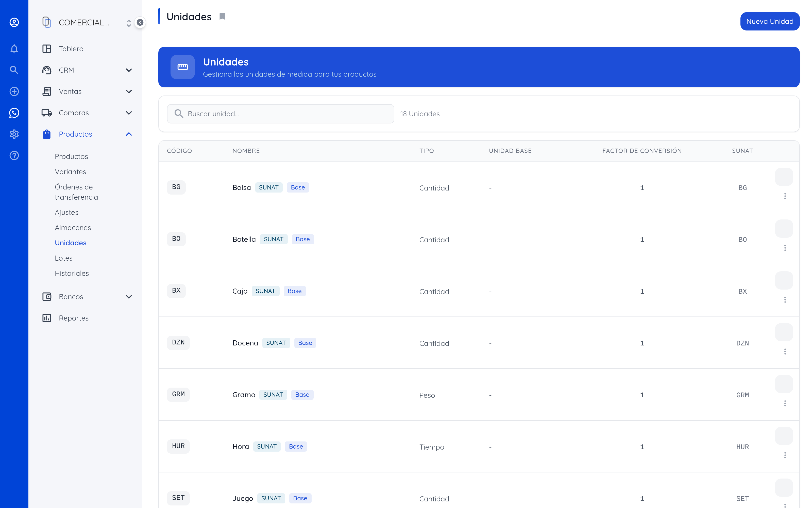The width and height of the screenshot is (812, 508).
Task: Expand the Ventas menu chevron
Action: click(129, 91)
